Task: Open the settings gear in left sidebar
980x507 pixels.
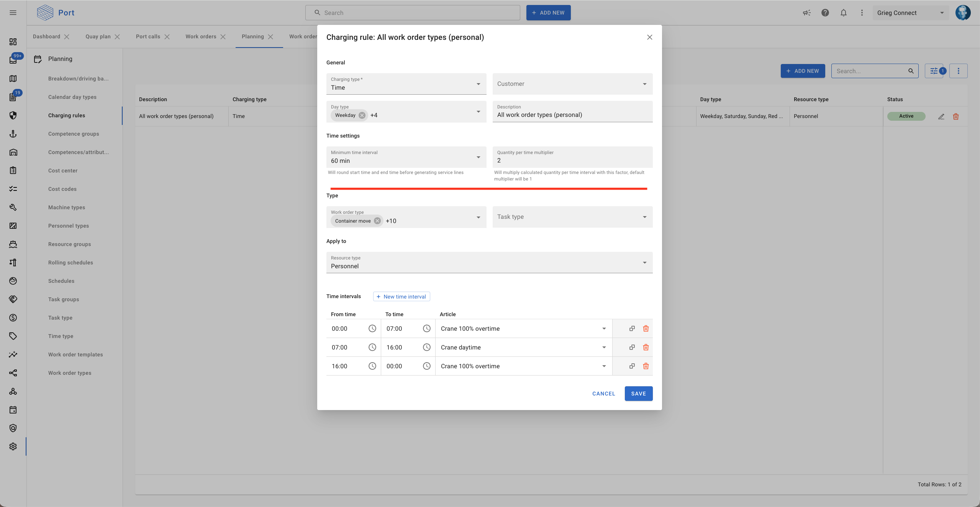Action: 13,446
